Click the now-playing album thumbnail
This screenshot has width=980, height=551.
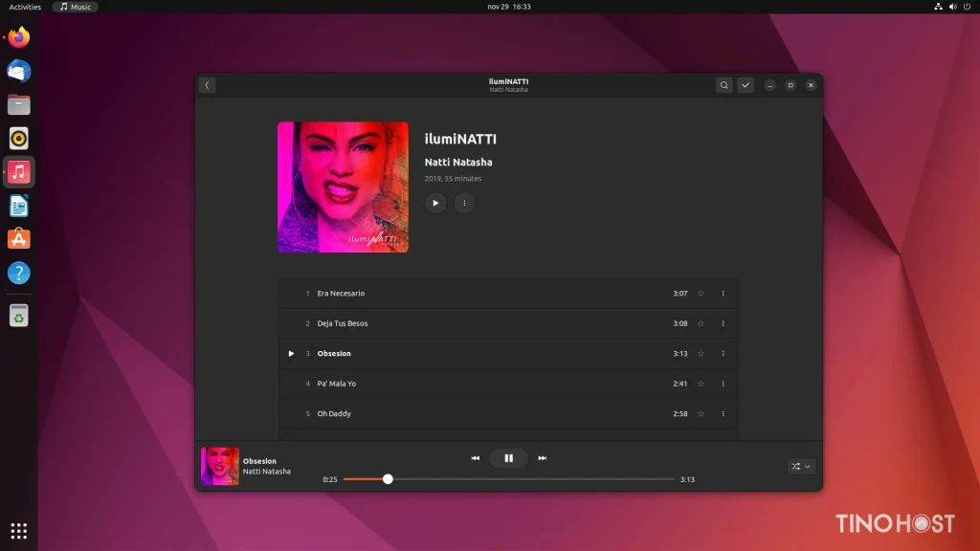pos(219,466)
